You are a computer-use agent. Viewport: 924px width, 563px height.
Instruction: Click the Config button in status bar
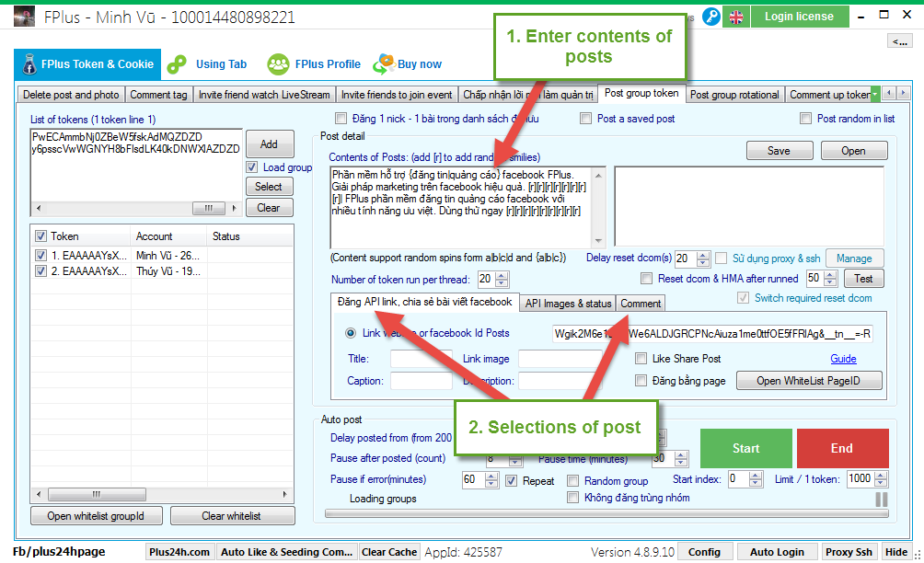(704, 552)
